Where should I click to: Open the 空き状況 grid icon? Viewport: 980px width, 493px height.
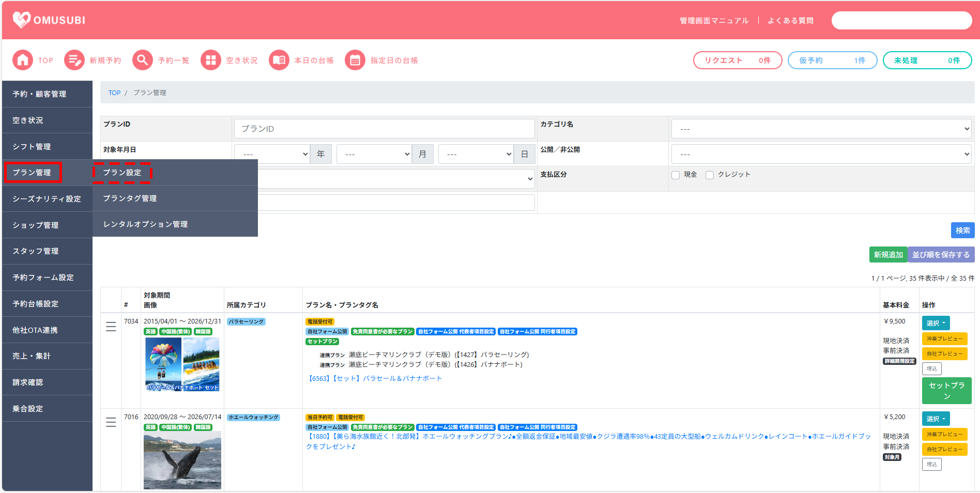tap(210, 60)
